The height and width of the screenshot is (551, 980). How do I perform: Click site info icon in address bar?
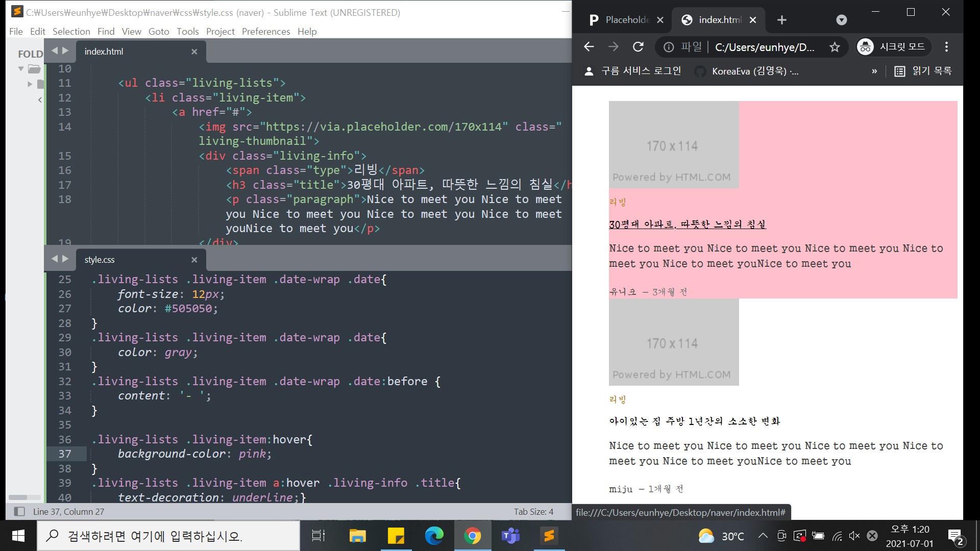tap(668, 47)
